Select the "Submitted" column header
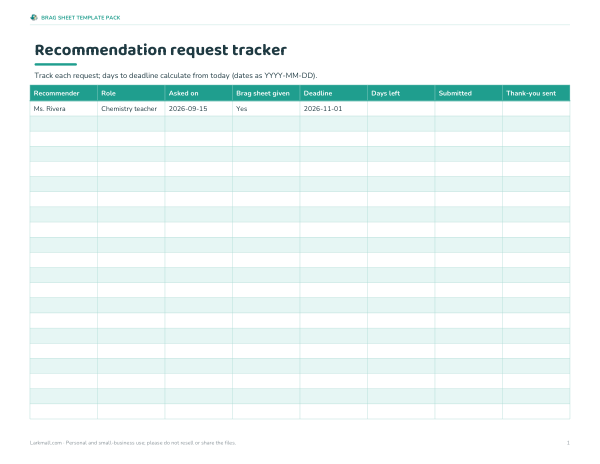 468,93
